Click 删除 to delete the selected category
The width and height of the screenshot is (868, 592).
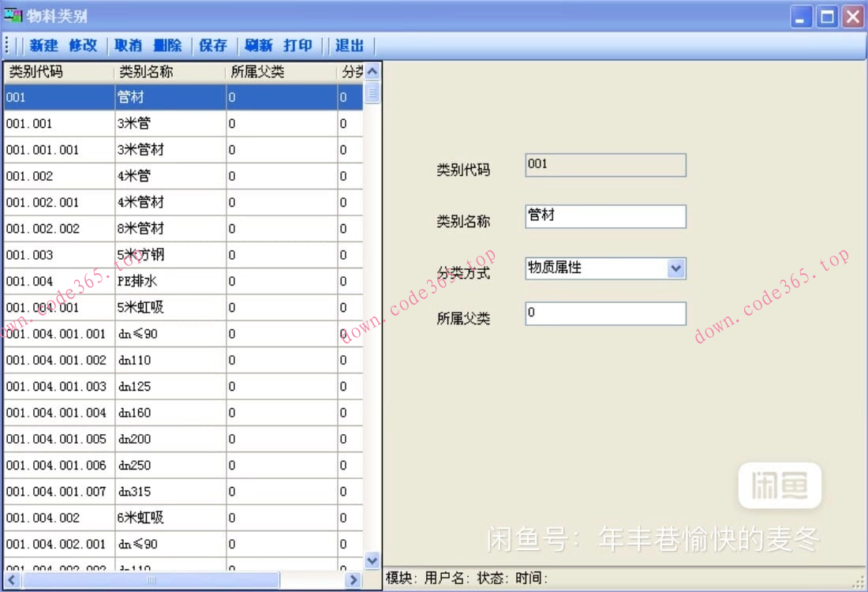click(168, 46)
